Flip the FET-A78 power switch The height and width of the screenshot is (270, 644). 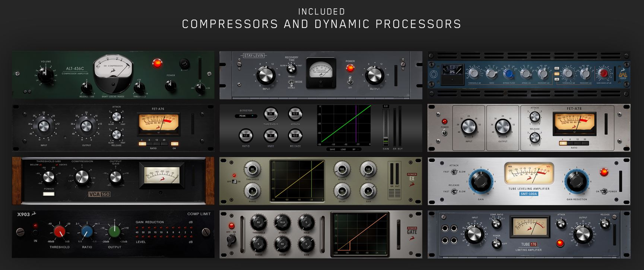444,132
